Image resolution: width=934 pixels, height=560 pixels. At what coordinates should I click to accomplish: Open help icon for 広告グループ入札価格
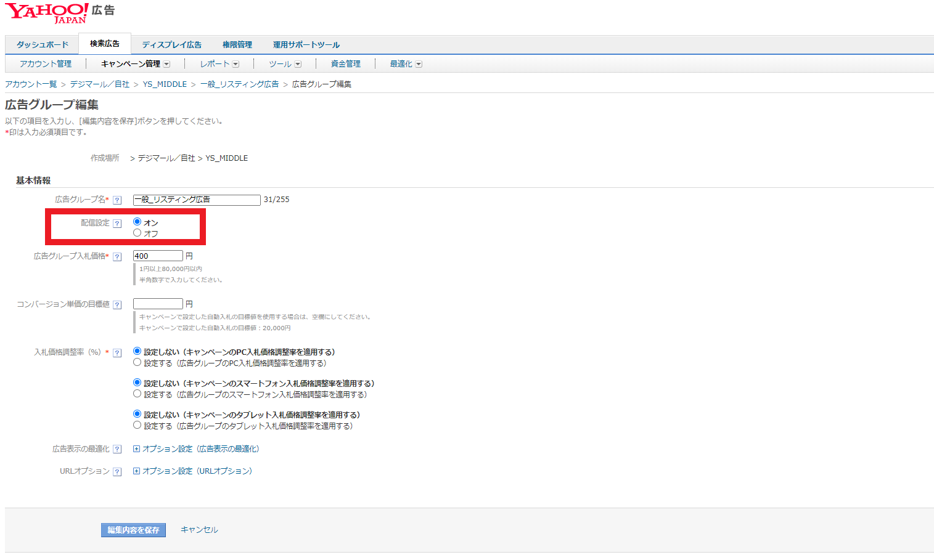coord(117,257)
